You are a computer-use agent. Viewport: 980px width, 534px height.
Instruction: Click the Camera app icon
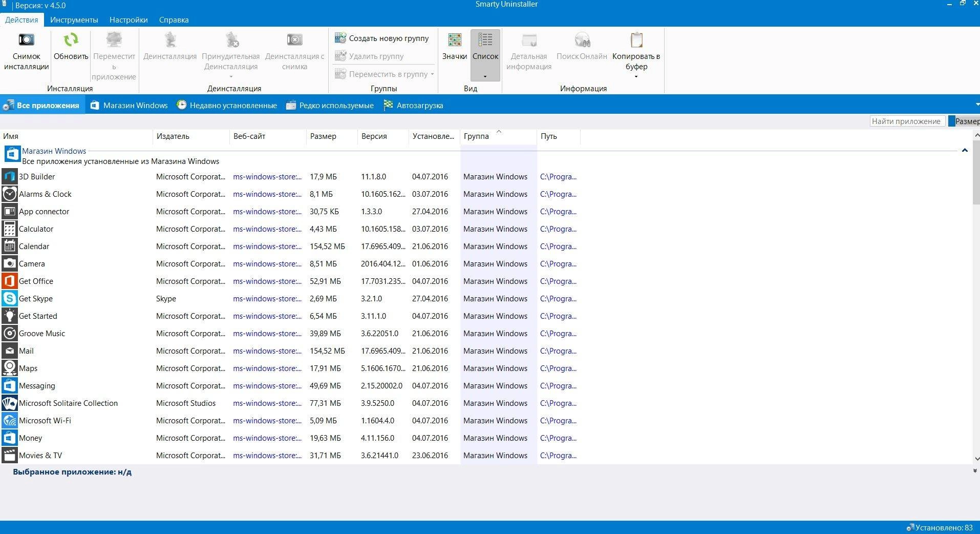10,264
